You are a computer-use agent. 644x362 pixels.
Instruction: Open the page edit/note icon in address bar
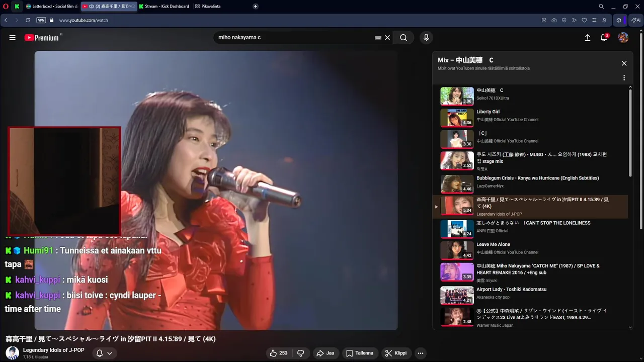pyautogui.click(x=544, y=20)
